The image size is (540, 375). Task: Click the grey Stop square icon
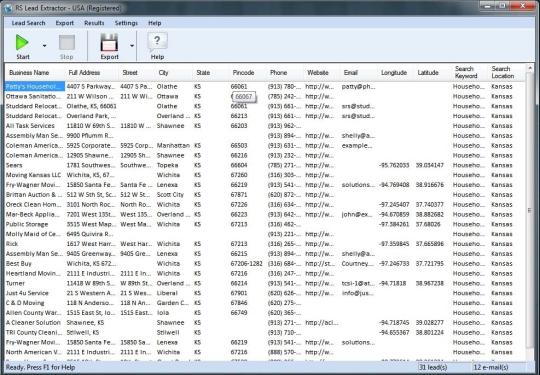[67, 43]
